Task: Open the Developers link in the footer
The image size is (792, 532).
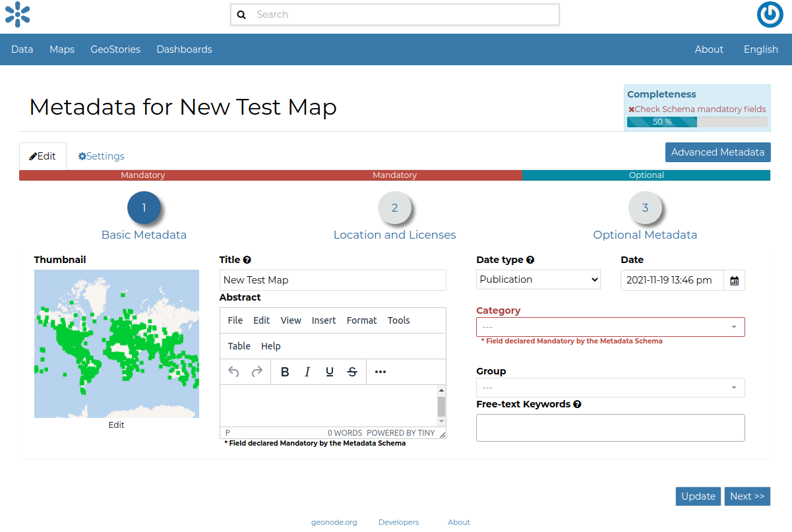Action: 398,521
